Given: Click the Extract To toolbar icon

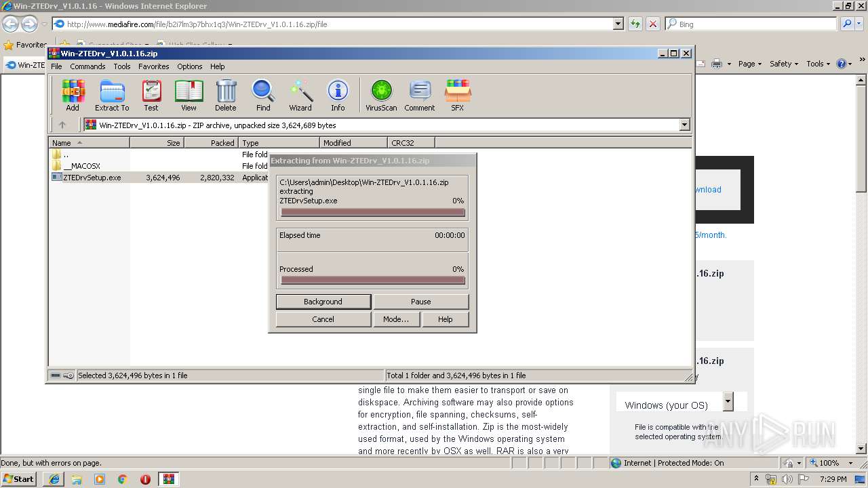Looking at the screenshot, I should (112, 95).
